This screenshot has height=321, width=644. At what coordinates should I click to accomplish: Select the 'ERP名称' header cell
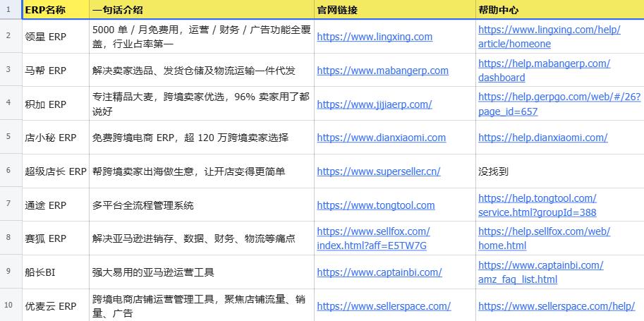coord(56,10)
